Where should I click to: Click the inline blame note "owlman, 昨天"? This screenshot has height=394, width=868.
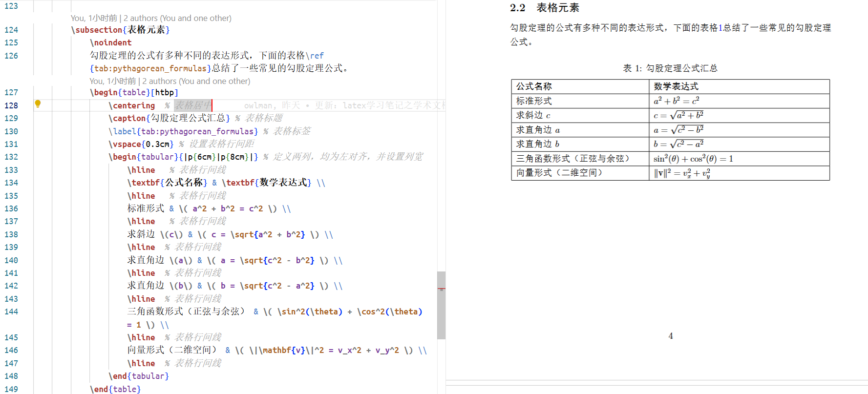click(272, 105)
